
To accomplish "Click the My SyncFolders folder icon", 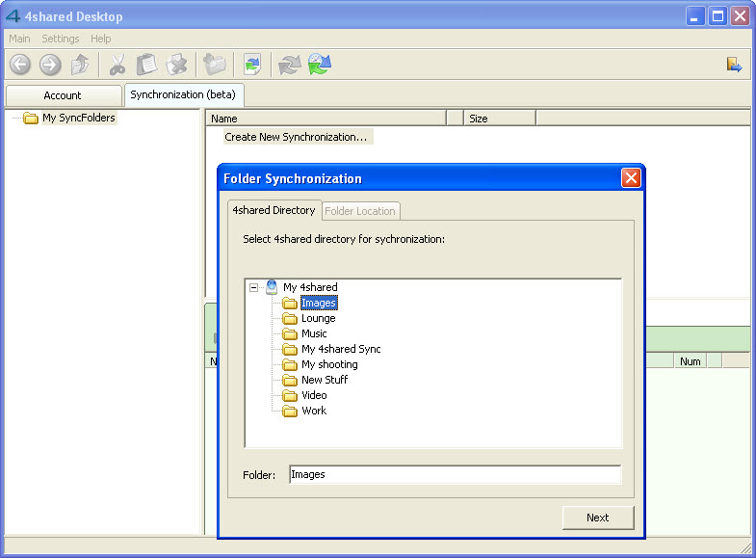I will tap(31, 118).
